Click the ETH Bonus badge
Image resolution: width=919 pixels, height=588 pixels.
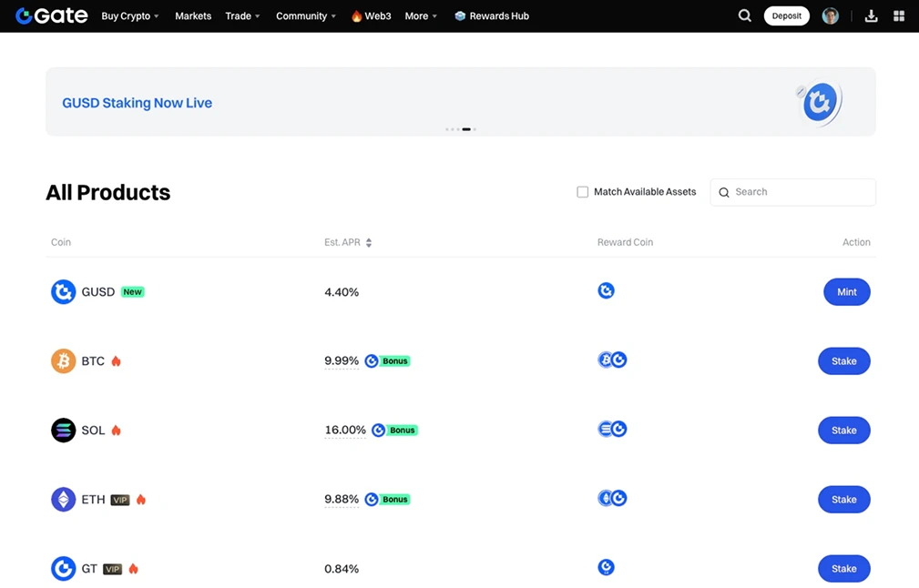click(395, 499)
